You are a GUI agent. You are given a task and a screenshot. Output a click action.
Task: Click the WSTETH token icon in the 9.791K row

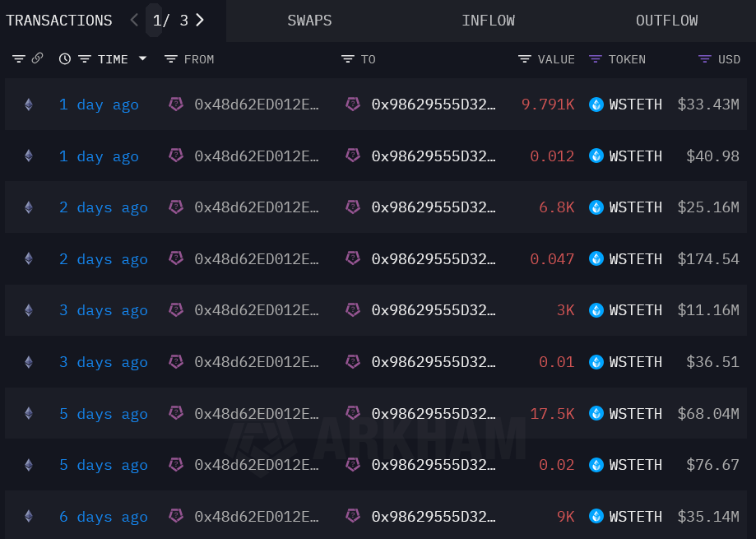click(x=596, y=104)
